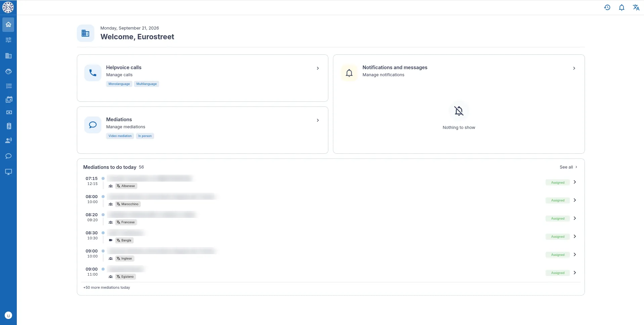Open the notifications bell in top bar
Viewport: 644px width, 325px height.
pos(622,7)
